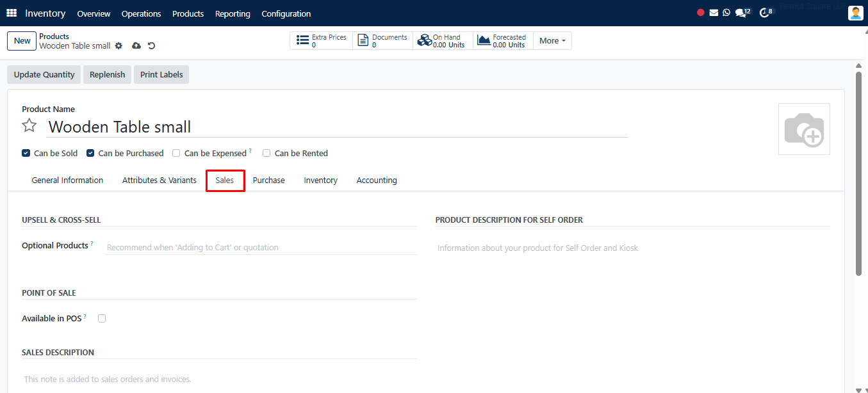Open Forecasted units stat button
The height and width of the screenshot is (393, 868).
[503, 41]
